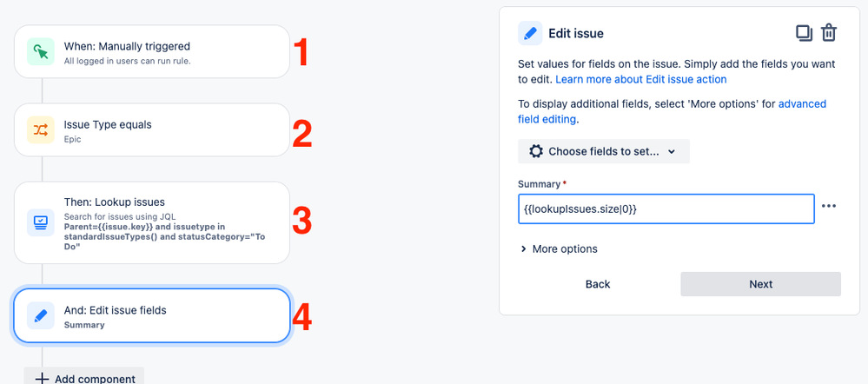Viewport: 868px width, 384px height.
Task: Expand the More options section
Action: click(559, 249)
